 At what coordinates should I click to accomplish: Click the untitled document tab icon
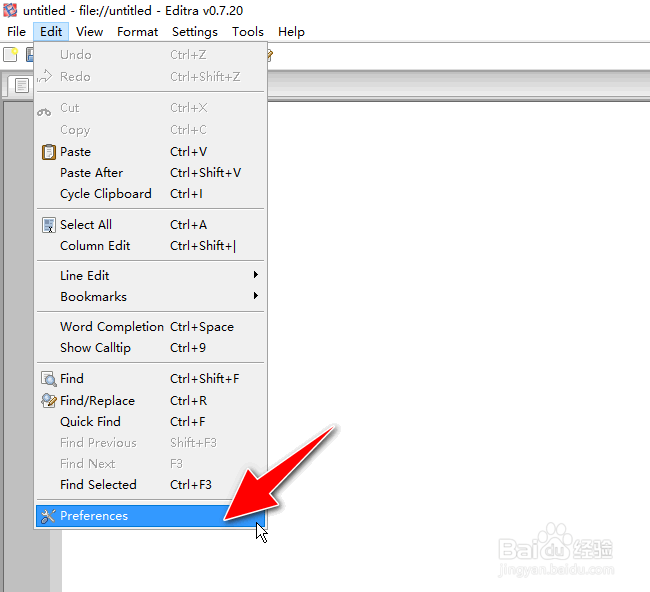click(x=22, y=85)
